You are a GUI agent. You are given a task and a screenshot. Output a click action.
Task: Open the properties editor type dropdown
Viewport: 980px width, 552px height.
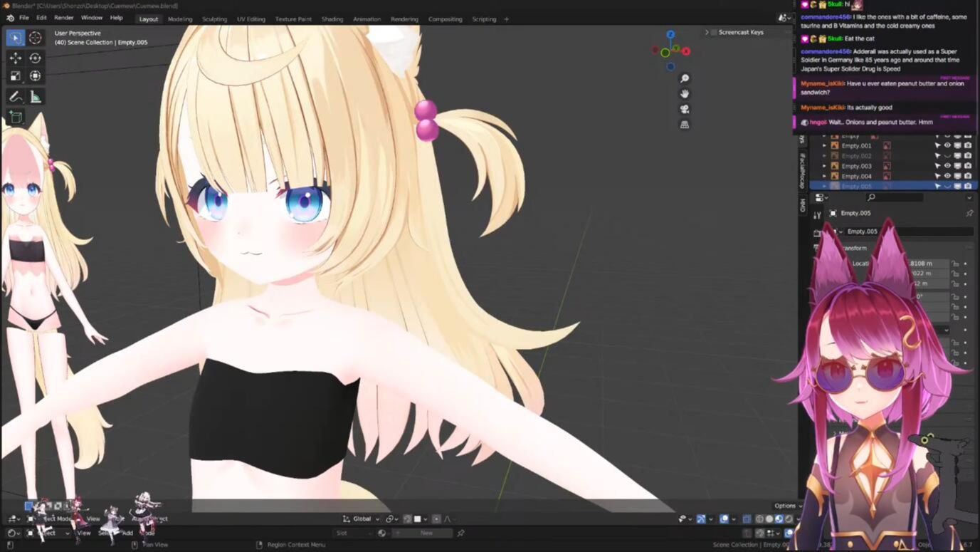tap(821, 197)
